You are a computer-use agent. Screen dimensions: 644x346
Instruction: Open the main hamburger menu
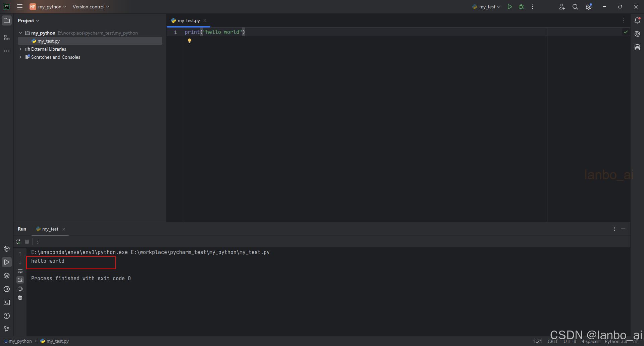click(x=20, y=7)
